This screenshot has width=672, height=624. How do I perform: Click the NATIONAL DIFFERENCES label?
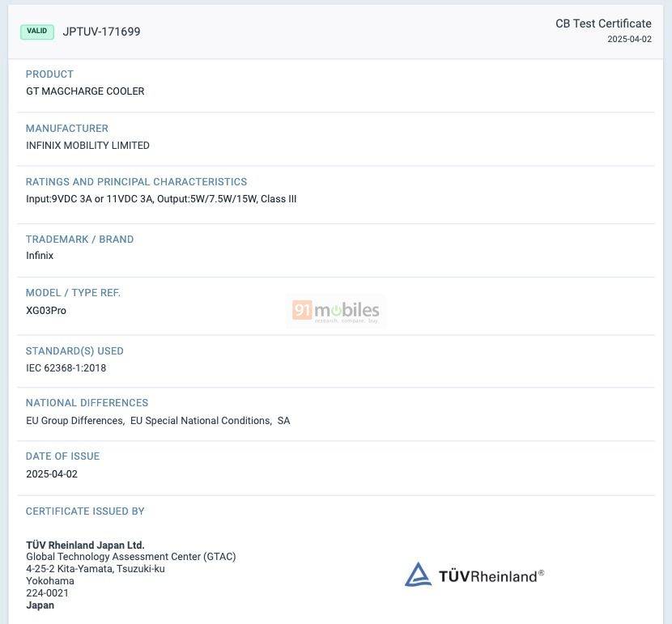87,402
